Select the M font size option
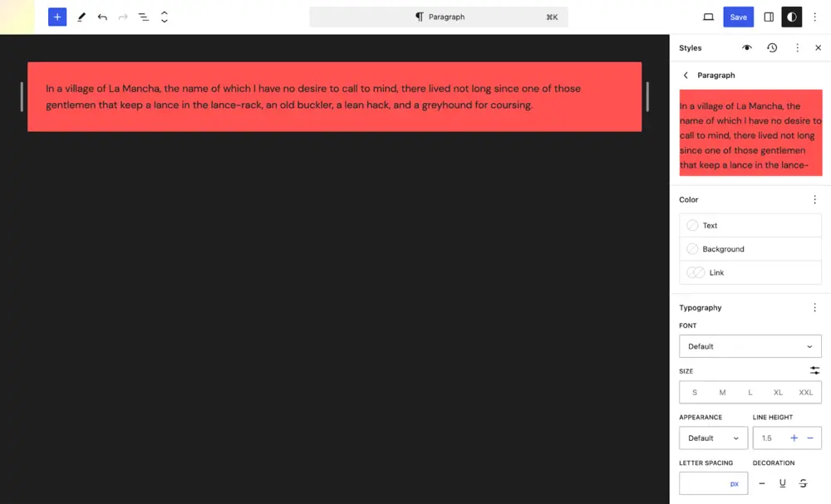The height and width of the screenshot is (504, 831). (722, 393)
